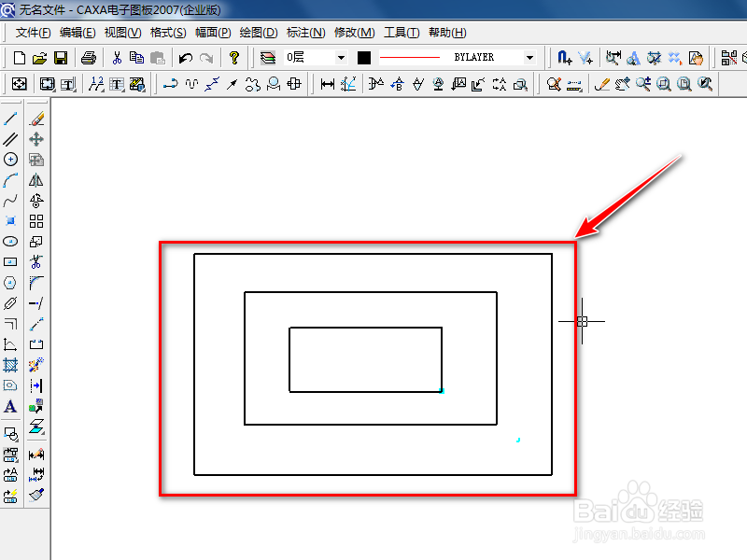
Task: Select the Spline curve tool
Action: click(x=10, y=201)
